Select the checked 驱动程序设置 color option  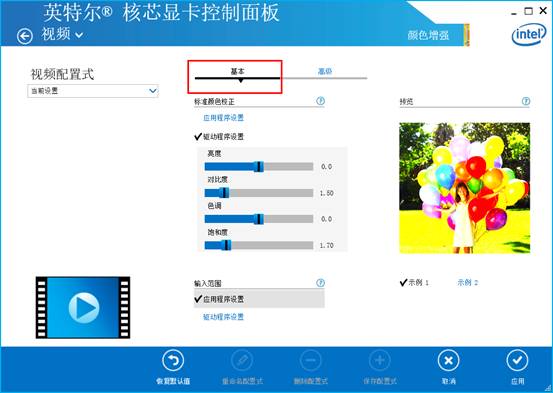click(x=219, y=137)
